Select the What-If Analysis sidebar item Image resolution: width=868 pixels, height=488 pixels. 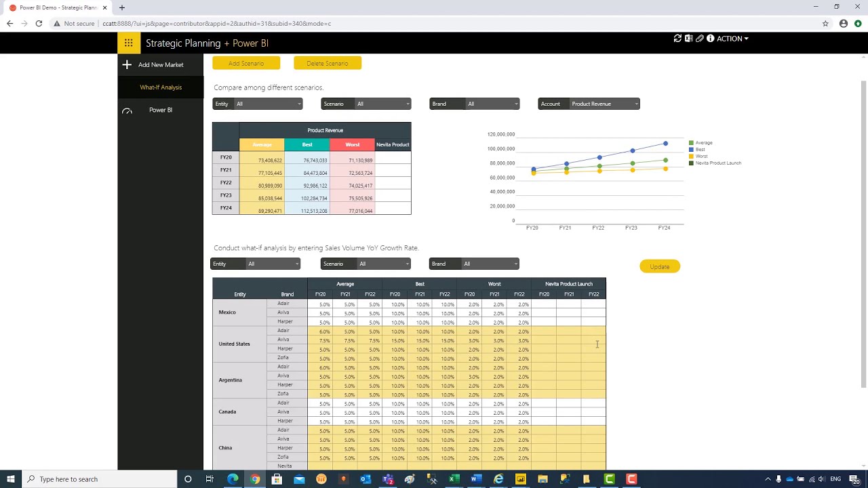point(161,87)
